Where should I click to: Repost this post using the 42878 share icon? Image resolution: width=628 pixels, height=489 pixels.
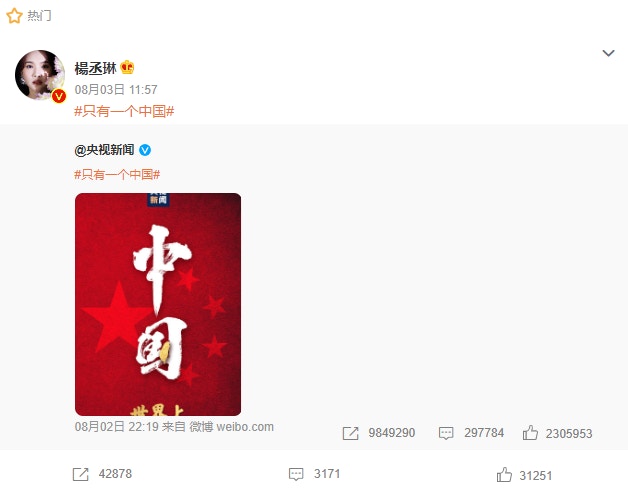pyautogui.click(x=81, y=474)
